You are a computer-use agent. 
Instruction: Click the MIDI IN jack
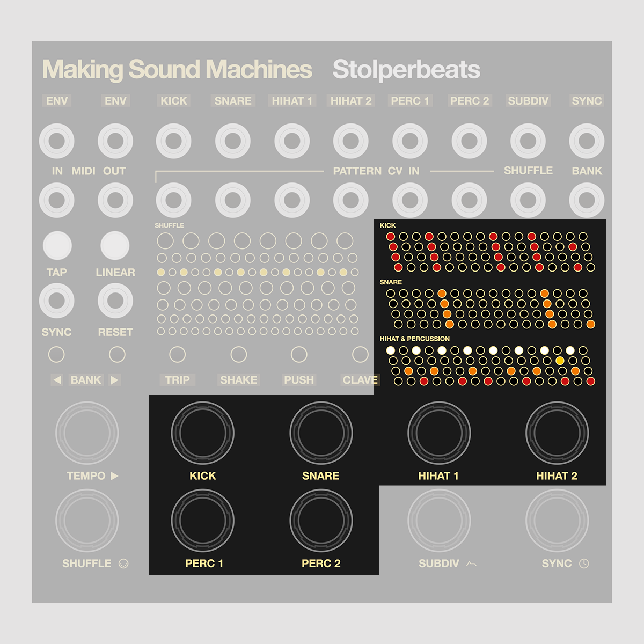[56, 200]
